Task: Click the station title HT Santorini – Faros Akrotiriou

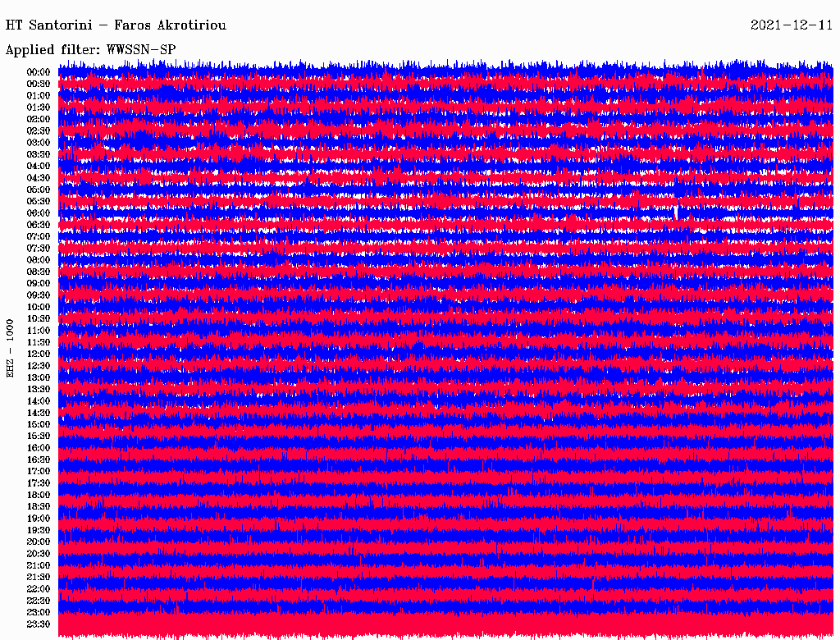Action: [x=116, y=25]
